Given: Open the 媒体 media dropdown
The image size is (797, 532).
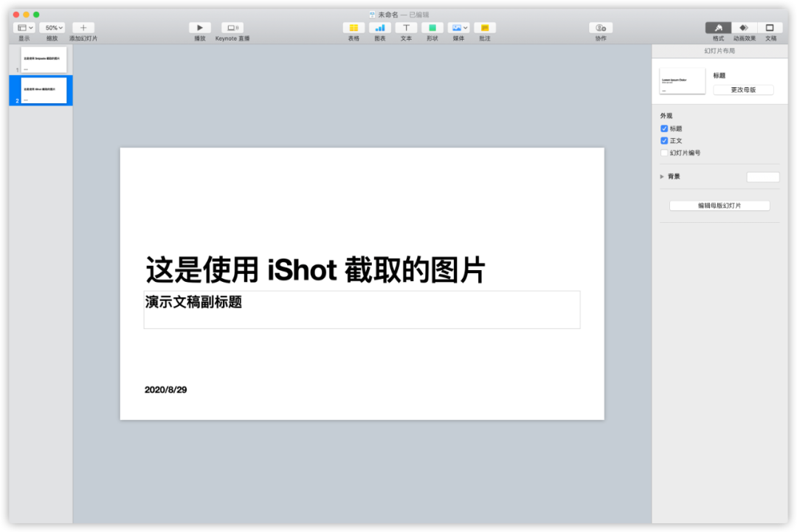Looking at the screenshot, I should (x=458, y=28).
